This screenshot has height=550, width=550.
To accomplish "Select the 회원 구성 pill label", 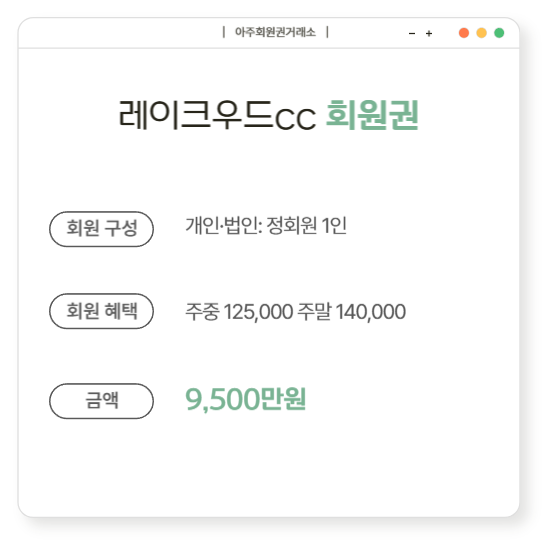I will click(x=101, y=229).
